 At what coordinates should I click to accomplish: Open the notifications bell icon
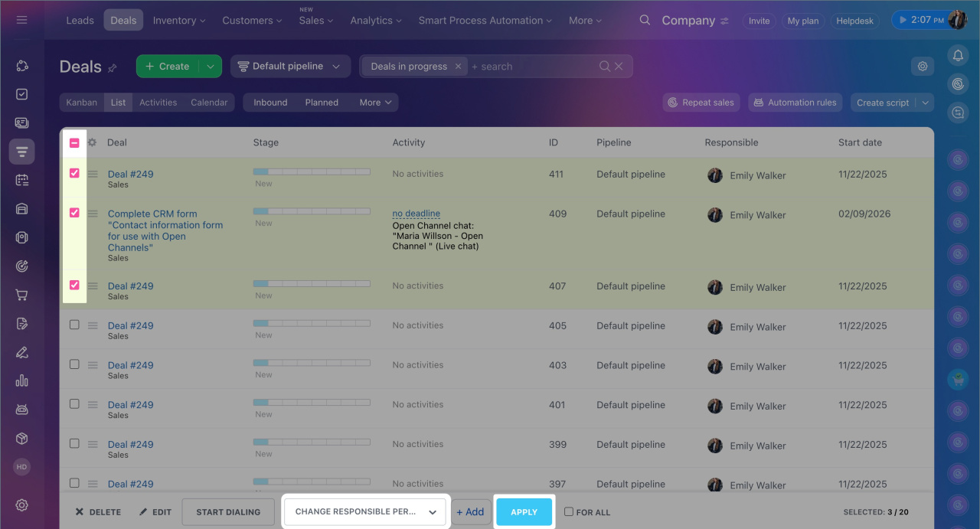[958, 55]
